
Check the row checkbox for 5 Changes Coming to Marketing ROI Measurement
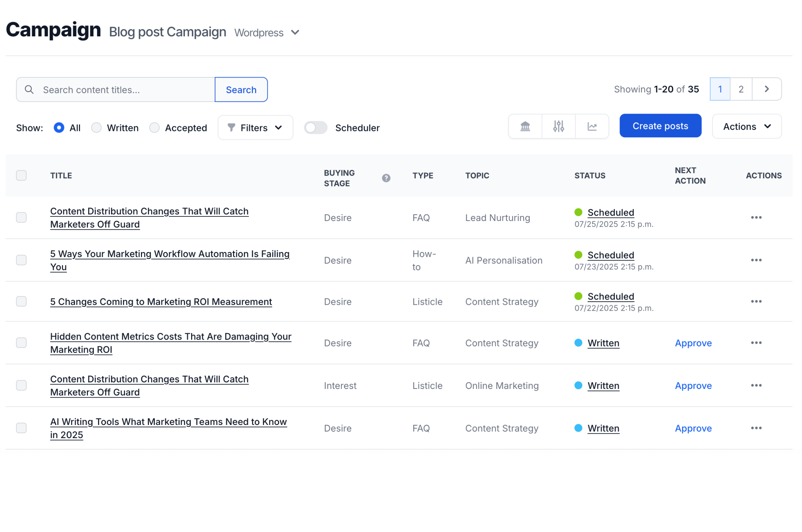(x=21, y=301)
